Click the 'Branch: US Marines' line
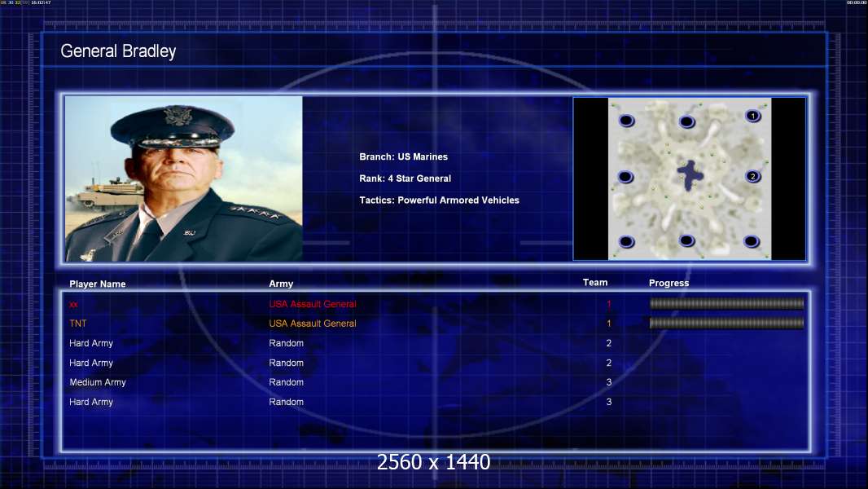This screenshot has height=489, width=868. pyautogui.click(x=404, y=156)
